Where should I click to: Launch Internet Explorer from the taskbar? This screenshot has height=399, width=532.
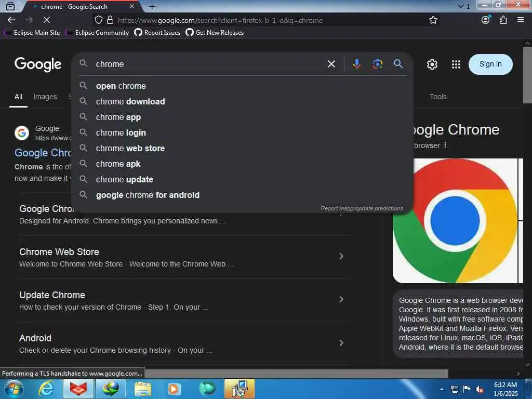[x=46, y=389]
